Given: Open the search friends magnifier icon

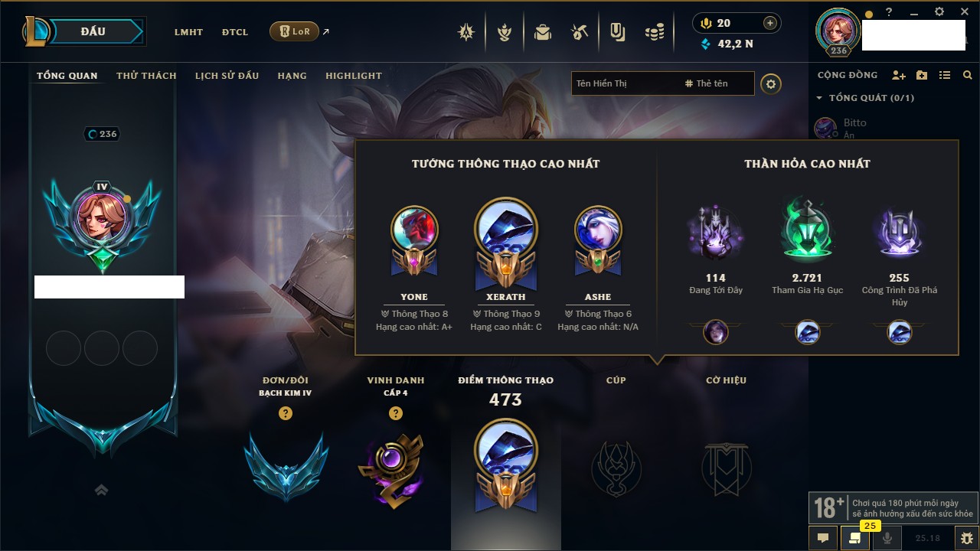Looking at the screenshot, I should click(x=968, y=75).
